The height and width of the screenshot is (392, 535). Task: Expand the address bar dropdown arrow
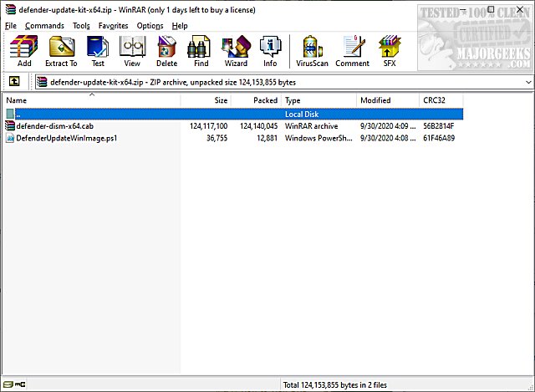point(528,82)
